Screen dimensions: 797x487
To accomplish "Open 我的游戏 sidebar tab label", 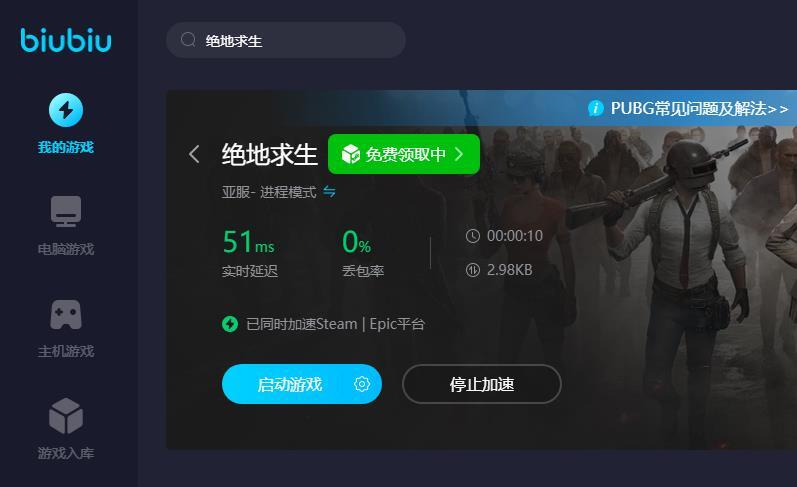I will click(66, 147).
